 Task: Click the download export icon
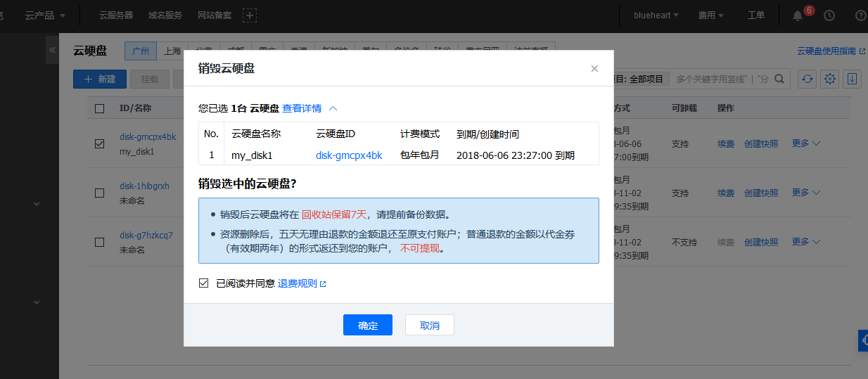point(853,79)
